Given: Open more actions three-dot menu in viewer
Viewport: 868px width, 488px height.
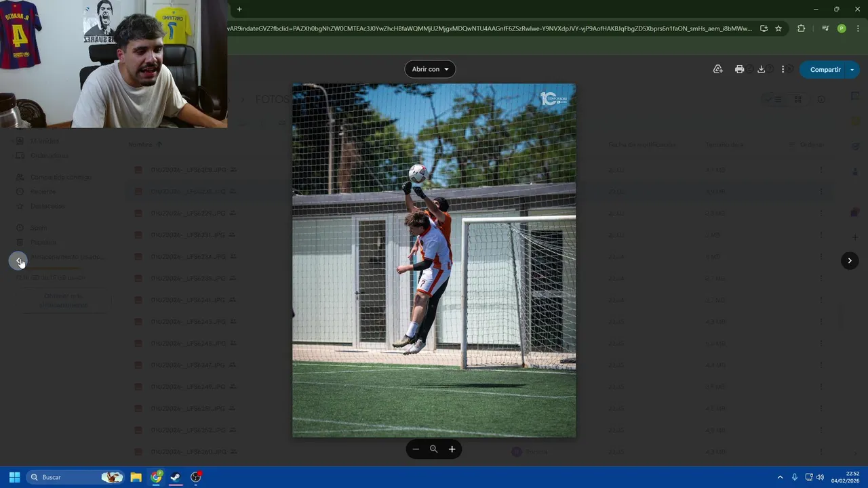Looking at the screenshot, I should click(x=783, y=69).
